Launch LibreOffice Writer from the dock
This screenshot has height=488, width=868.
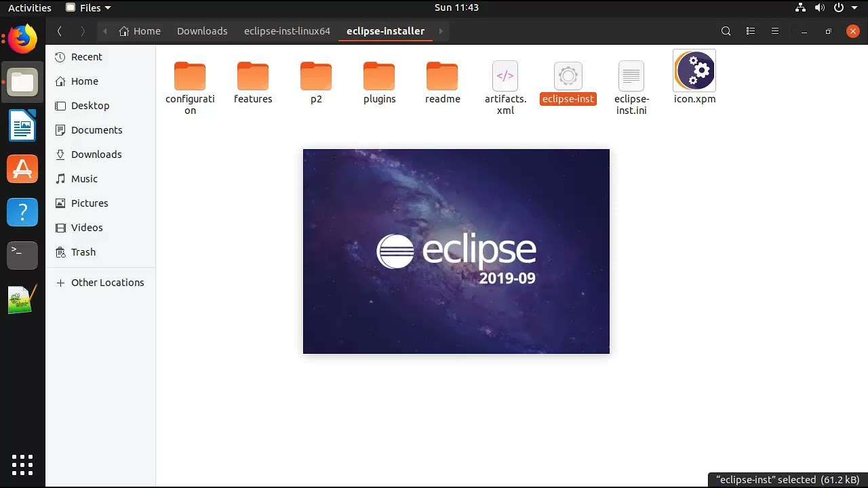tap(22, 125)
